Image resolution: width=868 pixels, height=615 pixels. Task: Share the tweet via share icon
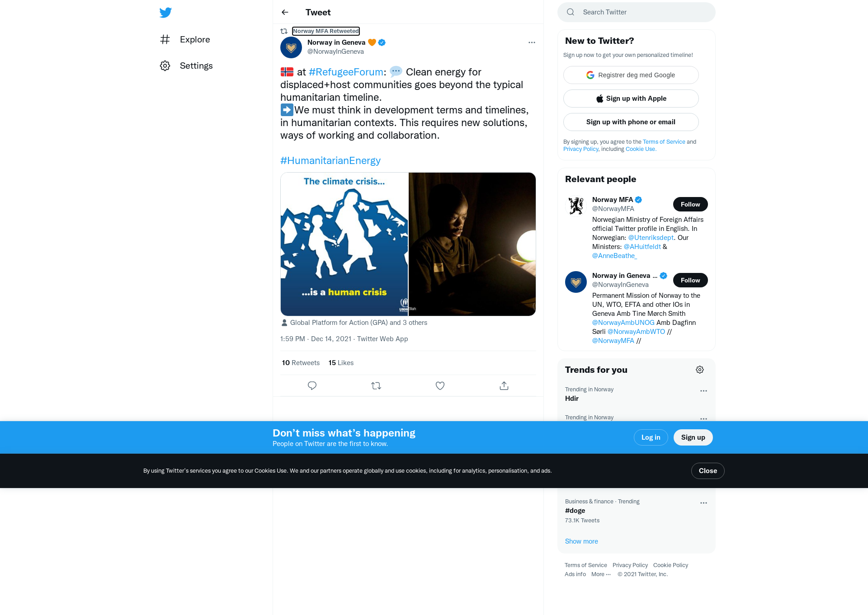(x=504, y=385)
